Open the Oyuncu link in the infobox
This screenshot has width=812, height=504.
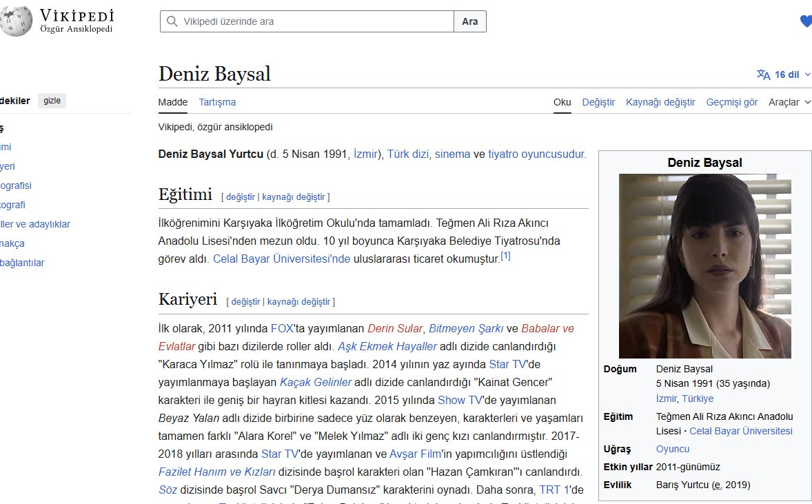pyautogui.click(x=673, y=449)
